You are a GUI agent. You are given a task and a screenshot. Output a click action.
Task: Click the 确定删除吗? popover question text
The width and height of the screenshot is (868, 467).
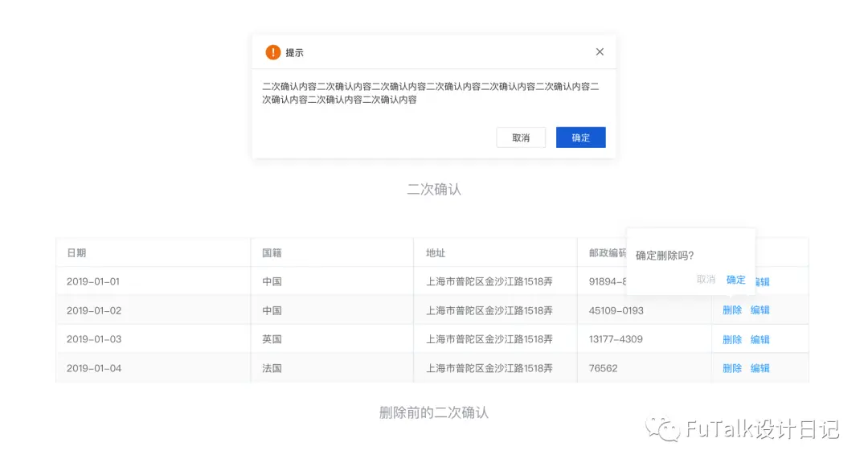coord(665,256)
